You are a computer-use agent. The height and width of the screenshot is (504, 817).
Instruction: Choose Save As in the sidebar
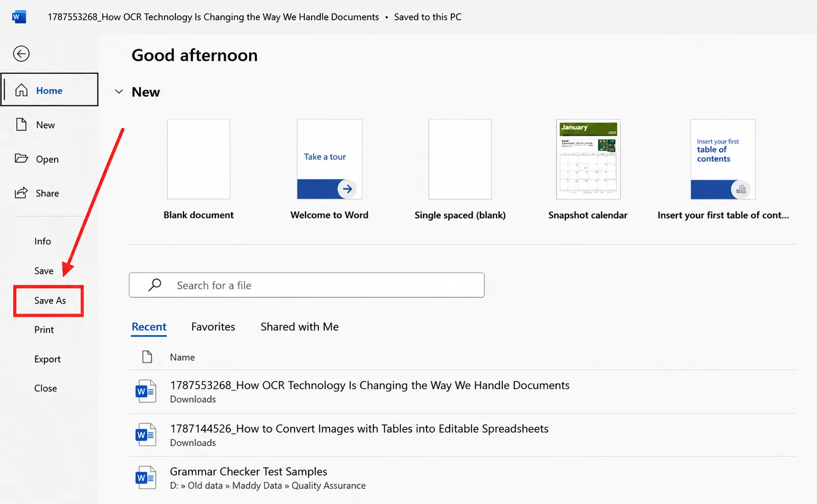tap(50, 300)
